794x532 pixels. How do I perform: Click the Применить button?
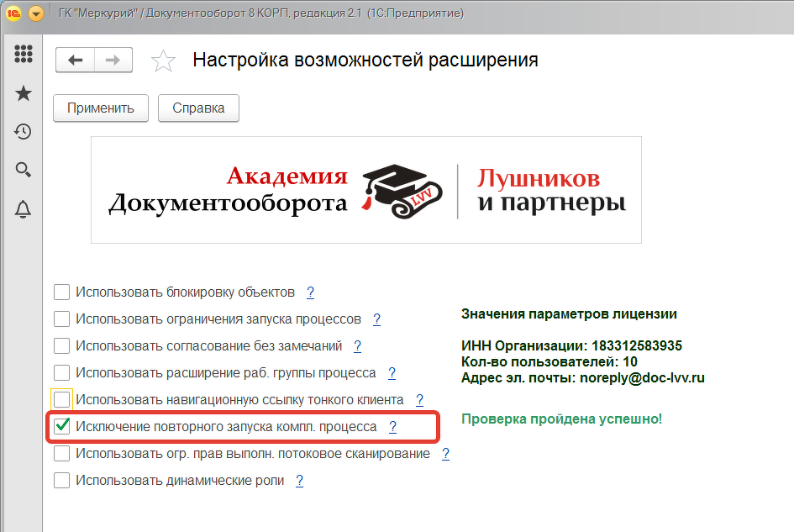click(x=101, y=108)
